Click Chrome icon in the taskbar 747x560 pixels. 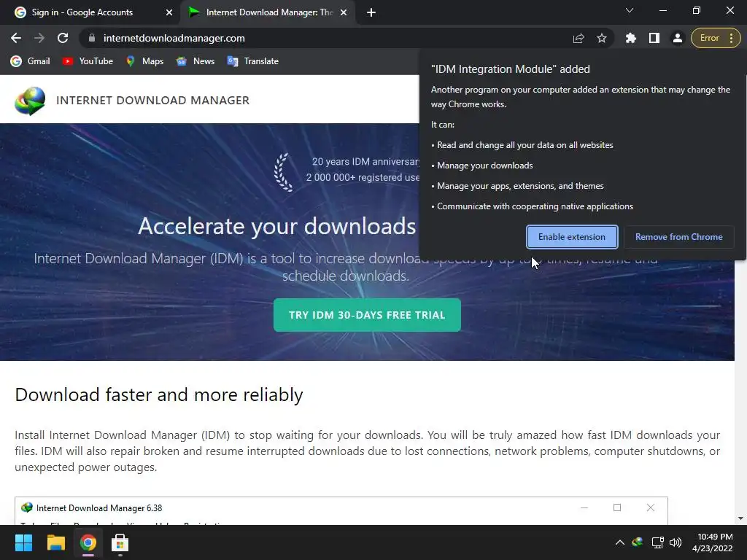click(x=88, y=542)
